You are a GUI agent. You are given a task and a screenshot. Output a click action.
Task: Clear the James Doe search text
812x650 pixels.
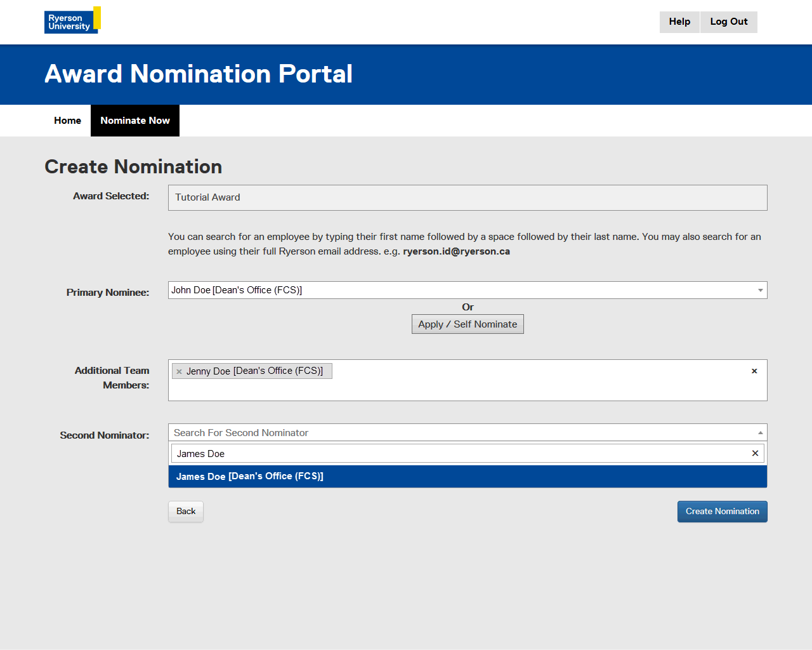pos(755,453)
